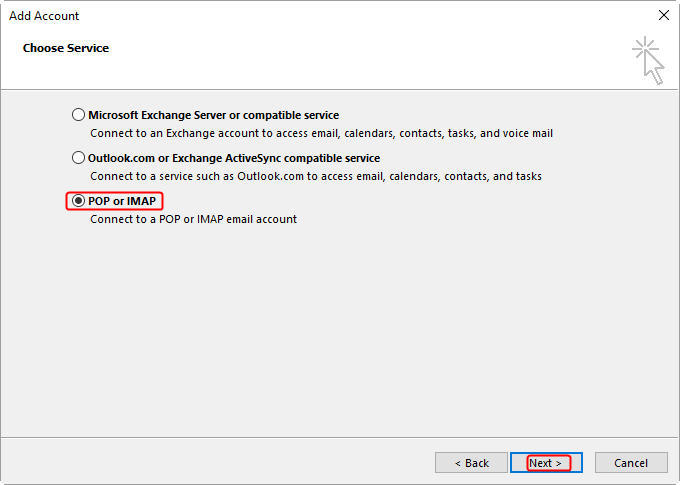Click the "Choose Service" heading
This screenshot has height=485, width=680.
pos(66,48)
